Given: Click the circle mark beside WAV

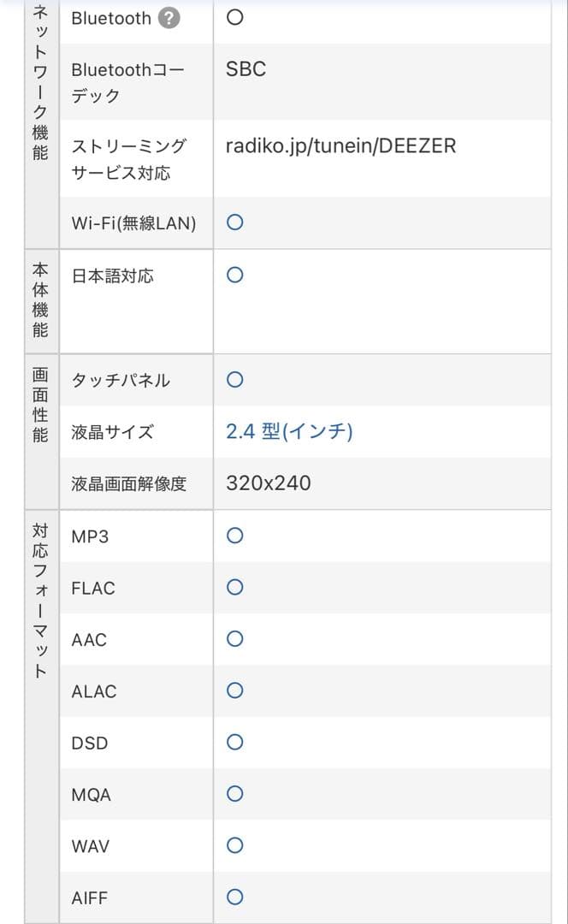Looking at the screenshot, I should (235, 845).
